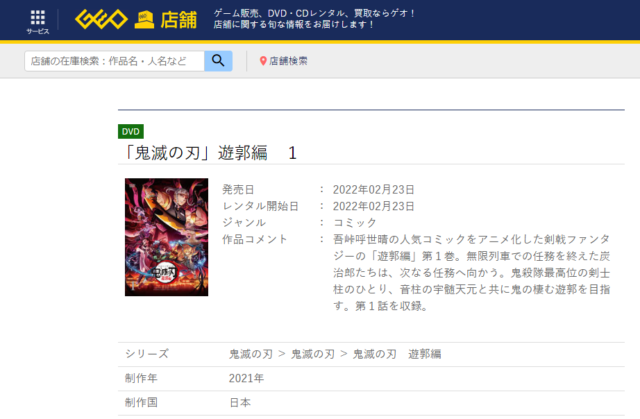Click the 制作年 value 2021年
The width and height of the screenshot is (640, 419).
246,378
